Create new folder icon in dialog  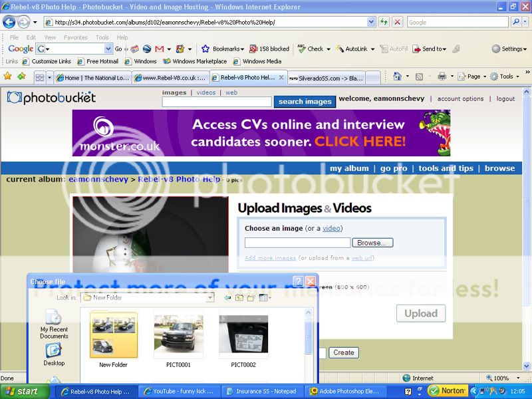click(x=251, y=298)
